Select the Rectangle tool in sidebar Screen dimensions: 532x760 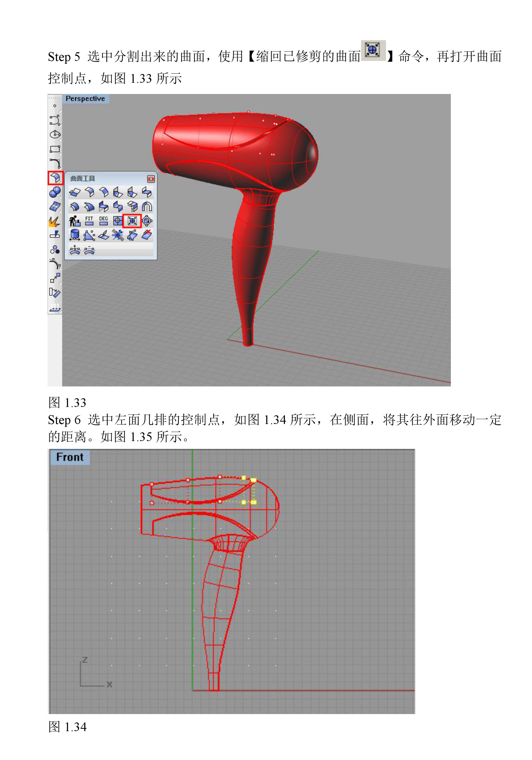[55, 149]
